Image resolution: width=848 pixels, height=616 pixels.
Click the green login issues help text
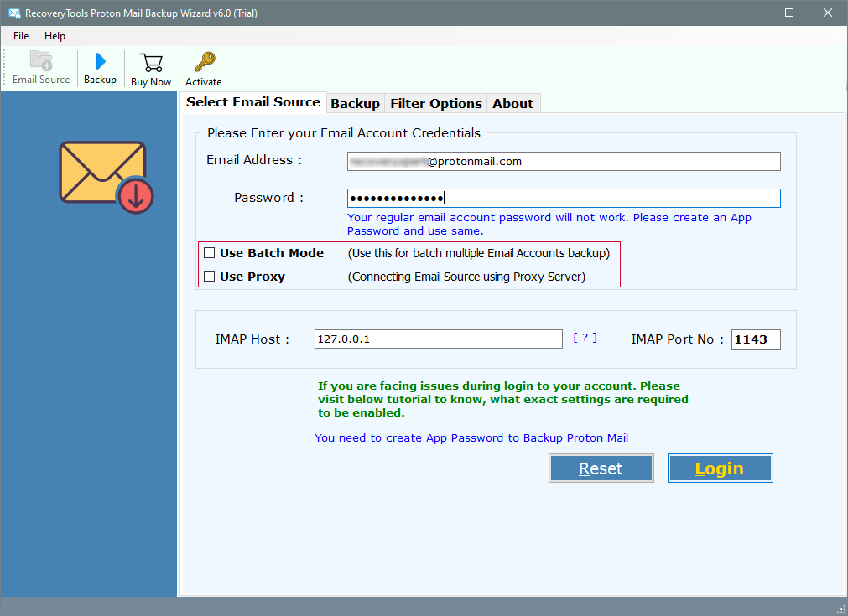point(503,399)
